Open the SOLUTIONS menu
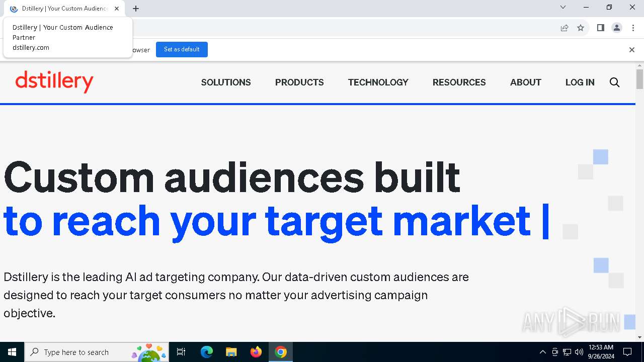644x362 pixels. point(226,82)
